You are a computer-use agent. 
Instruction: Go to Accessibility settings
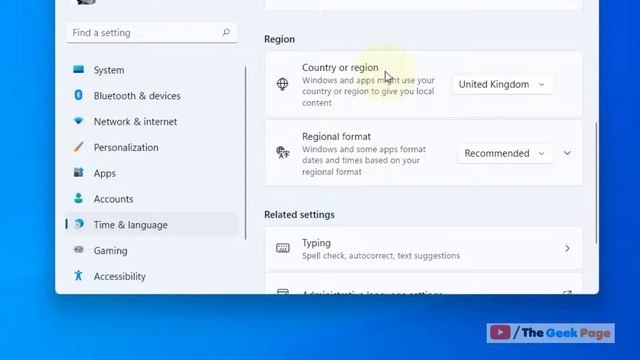[x=151, y=276]
